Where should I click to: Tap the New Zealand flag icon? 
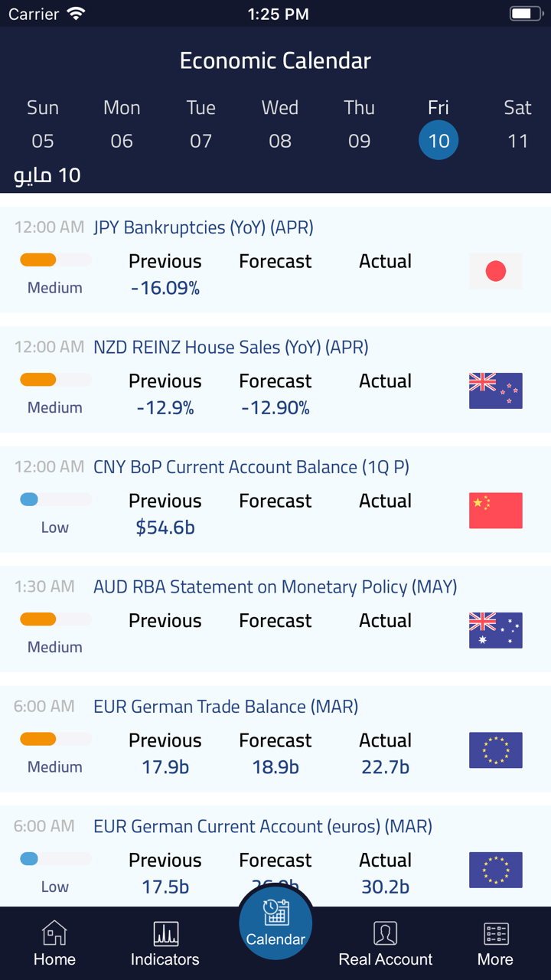coord(496,390)
